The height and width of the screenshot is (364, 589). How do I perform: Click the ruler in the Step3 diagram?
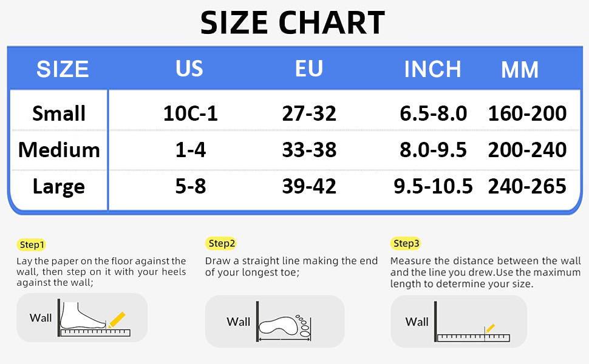pyautogui.click(x=474, y=337)
